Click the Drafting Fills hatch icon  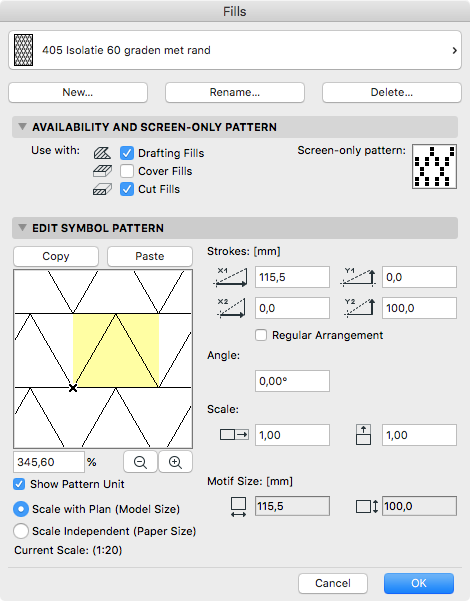[x=102, y=153]
